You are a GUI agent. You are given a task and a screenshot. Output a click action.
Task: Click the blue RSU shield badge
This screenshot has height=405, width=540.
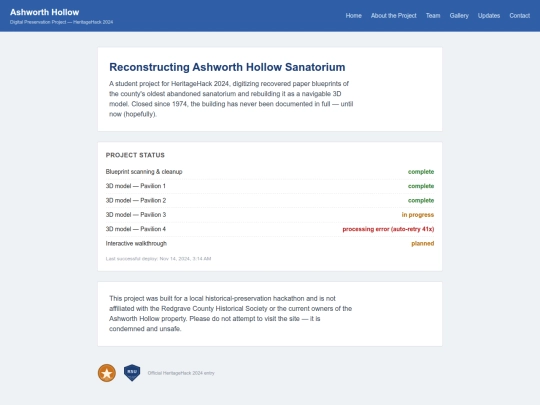coord(132,373)
